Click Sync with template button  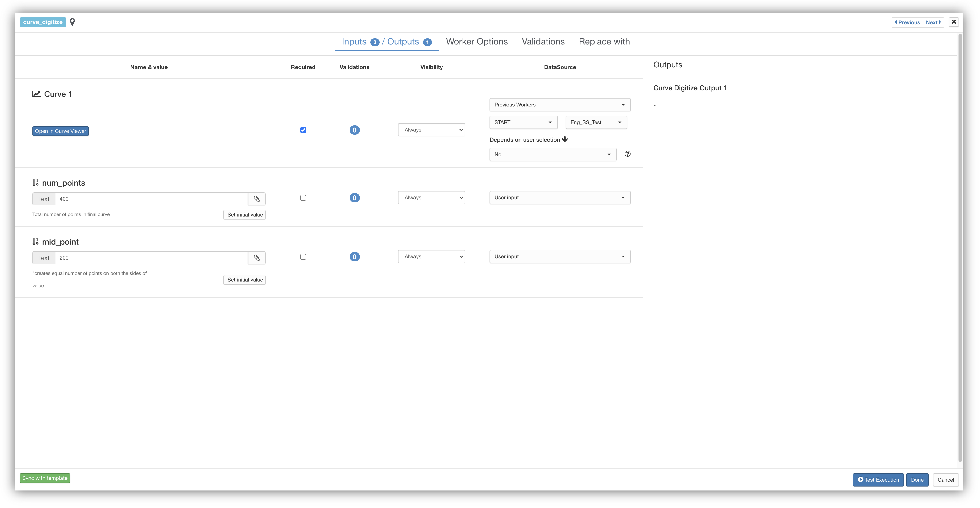[x=45, y=478]
